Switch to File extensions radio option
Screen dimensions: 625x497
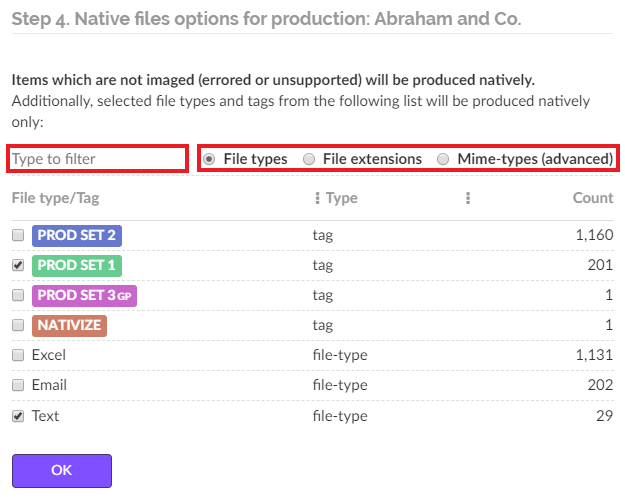click(x=309, y=159)
